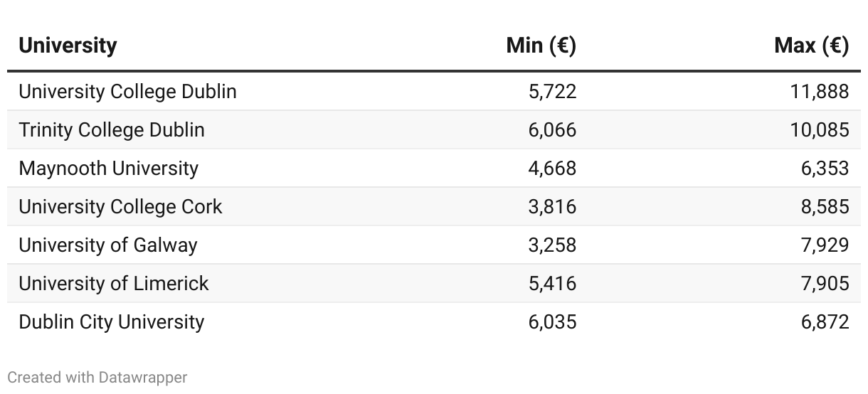
Task: Click the 5,722 minimum value
Action: (553, 92)
